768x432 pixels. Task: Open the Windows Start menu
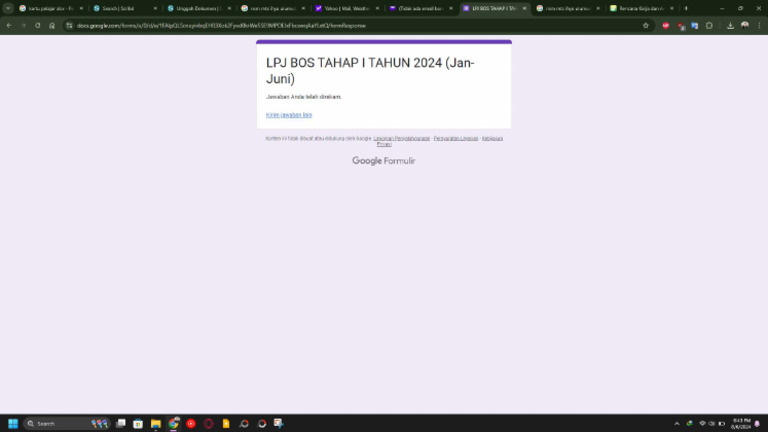(13, 423)
